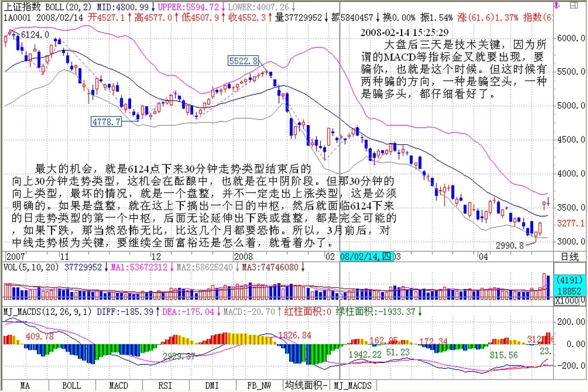Switch to the MJ_MACDS tab
This screenshot has width=588, height=392.
pos(353,386)
